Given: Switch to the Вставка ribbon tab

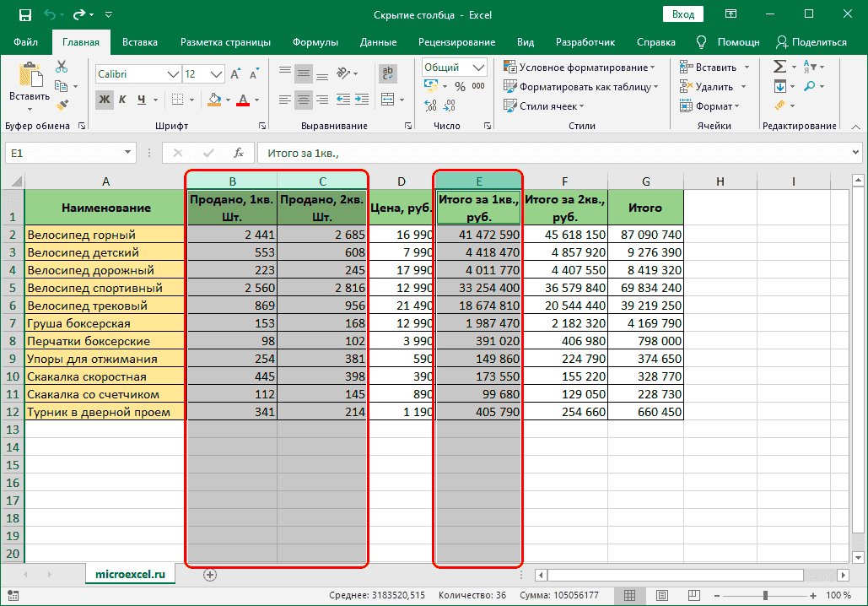Looking at the screenshot, I should (139, 42).
